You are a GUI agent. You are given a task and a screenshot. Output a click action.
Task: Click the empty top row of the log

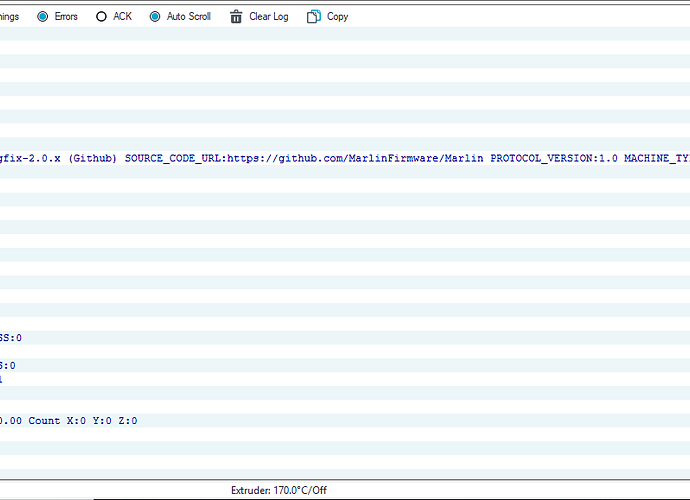pos(345,33)
